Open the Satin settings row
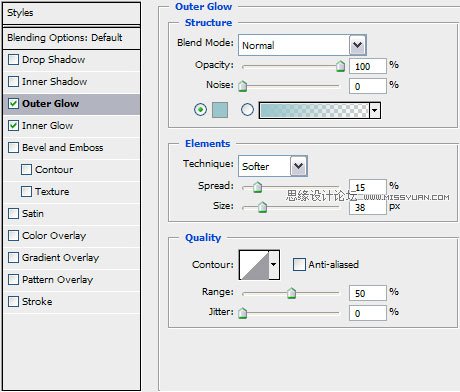Screen dimensions: 460x392 tap(71, 214)
